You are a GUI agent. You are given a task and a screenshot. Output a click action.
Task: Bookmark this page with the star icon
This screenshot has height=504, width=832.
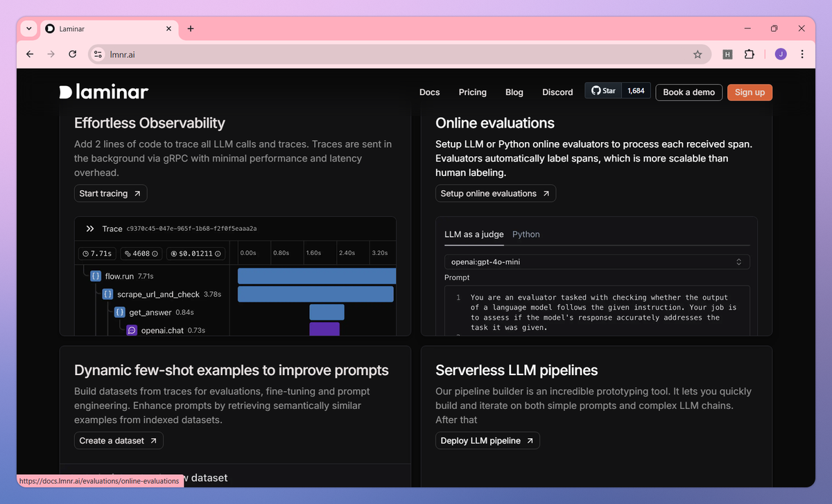tap(697, 54)
